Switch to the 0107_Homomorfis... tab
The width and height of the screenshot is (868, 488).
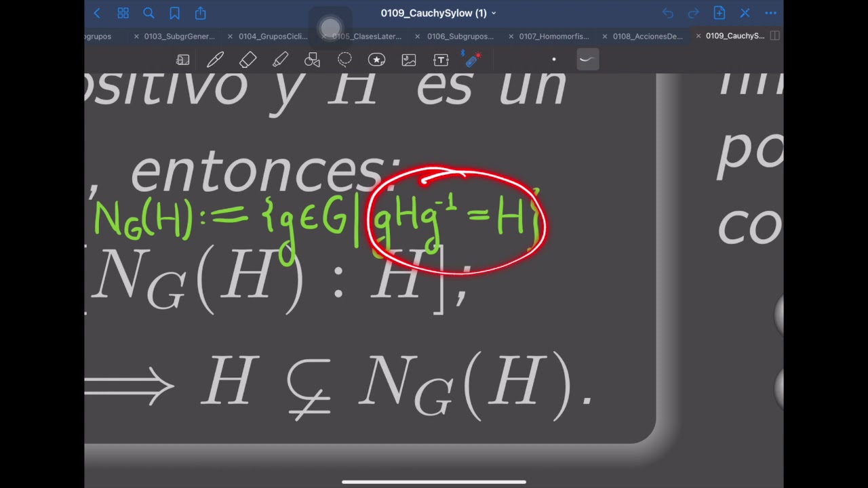coord(554,37)
